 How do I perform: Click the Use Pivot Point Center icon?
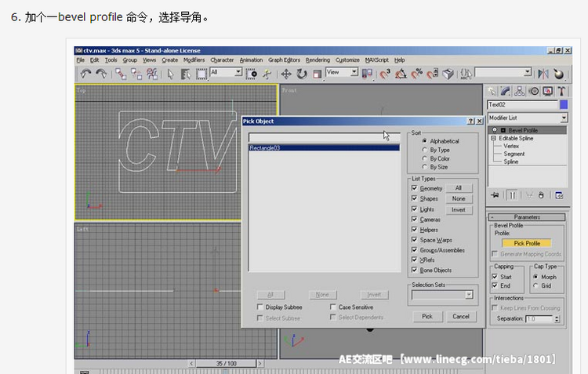[367, 74]
